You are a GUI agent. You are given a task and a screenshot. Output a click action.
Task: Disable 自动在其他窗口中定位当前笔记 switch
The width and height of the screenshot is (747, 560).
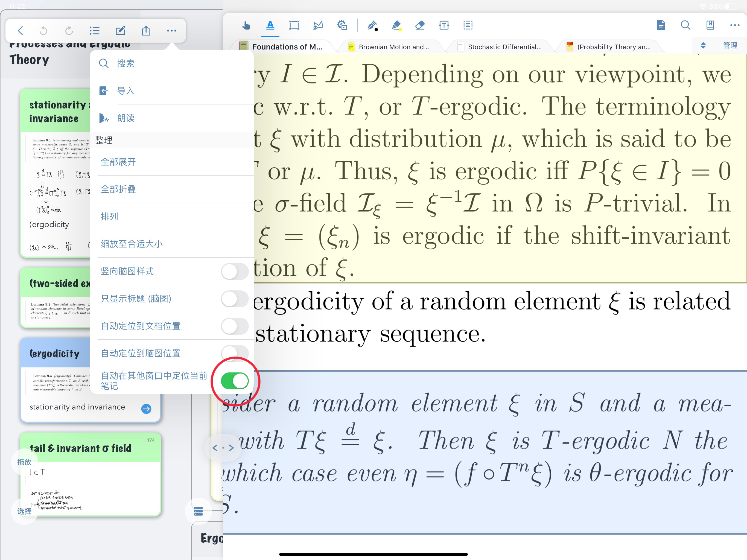click(x=235, y=381)
